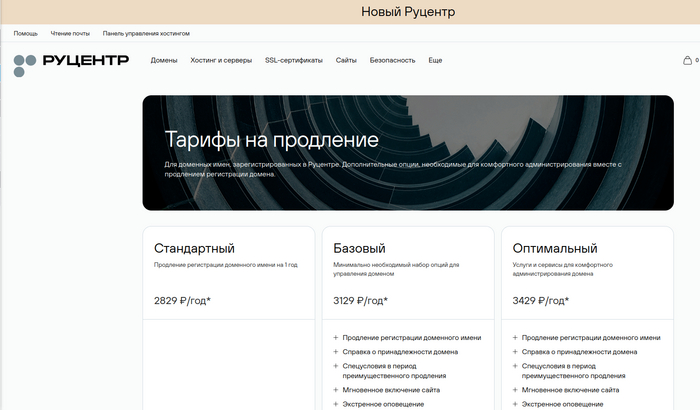Open Хостинг и серверы menu
This screenshot has width=700, height=410.
[221, 60]
